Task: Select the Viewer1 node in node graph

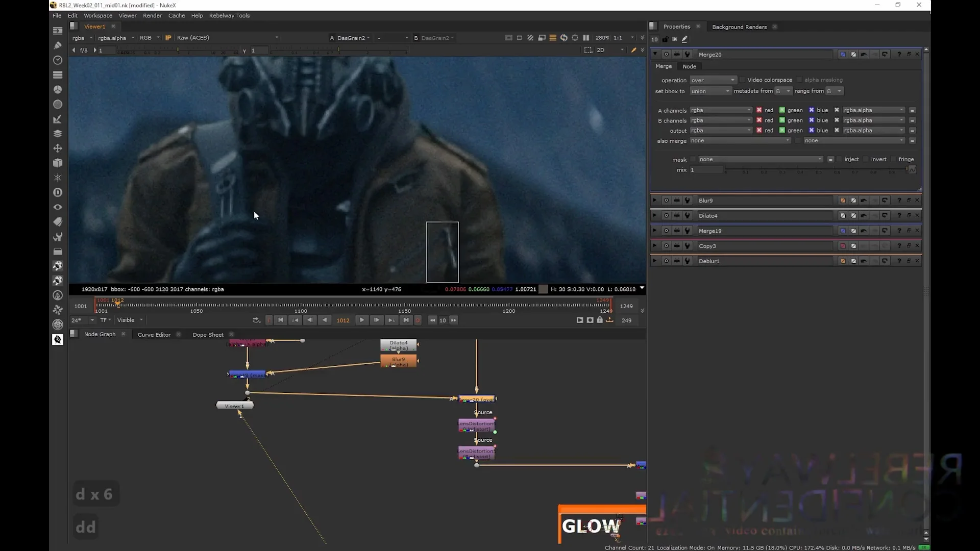Action: 235,406
